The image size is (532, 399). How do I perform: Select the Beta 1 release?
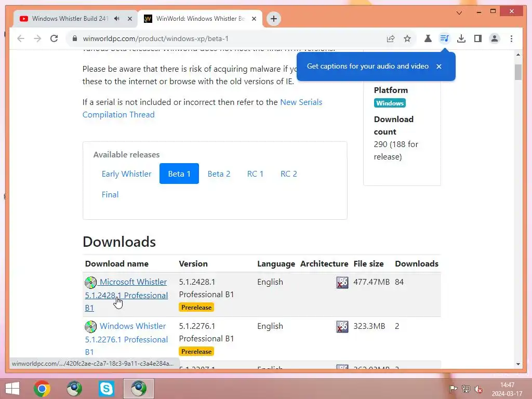coord(179,174)
